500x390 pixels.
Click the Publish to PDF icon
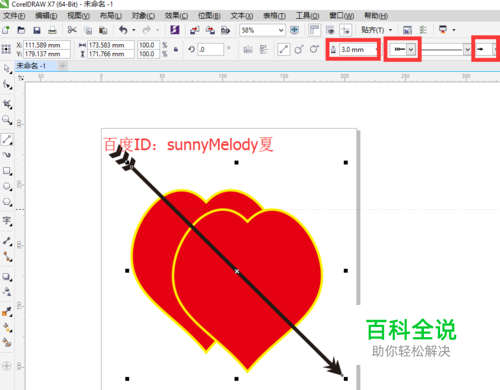point(226,30)
